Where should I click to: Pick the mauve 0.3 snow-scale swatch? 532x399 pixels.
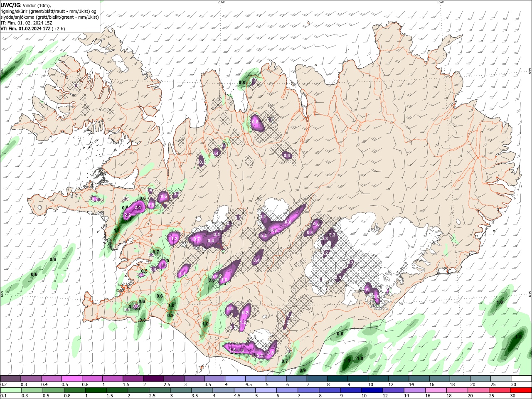point(31,379)
